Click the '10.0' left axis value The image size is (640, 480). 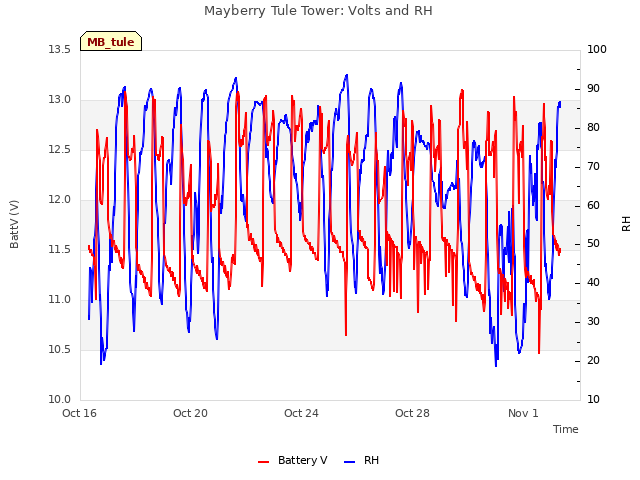pyautogui.click(x=60, y=399)
